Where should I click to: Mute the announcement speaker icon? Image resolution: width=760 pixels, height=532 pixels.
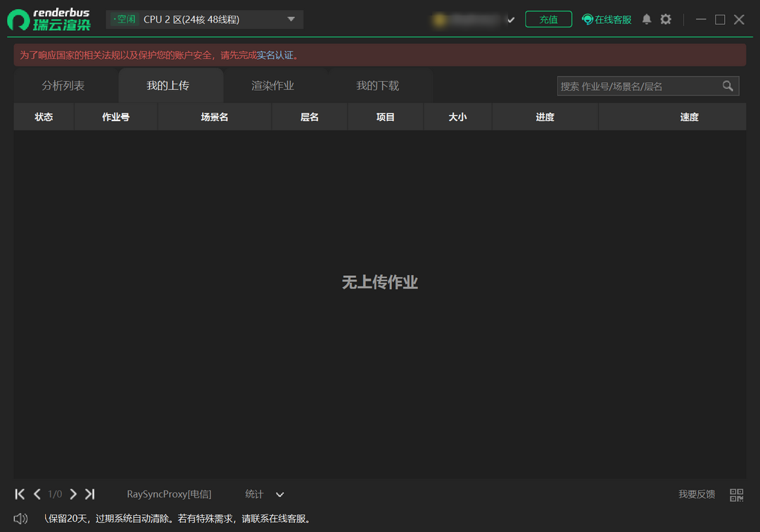pyautogui.click(x=19, y=518)
